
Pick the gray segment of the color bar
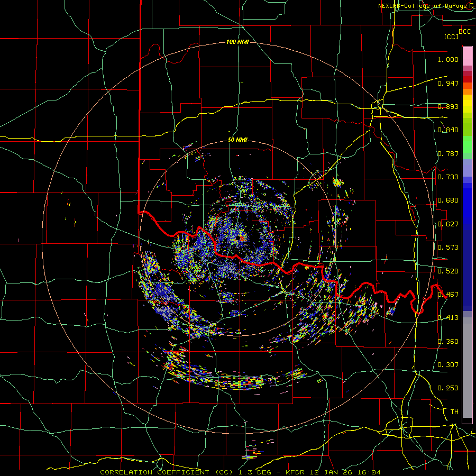467,368
